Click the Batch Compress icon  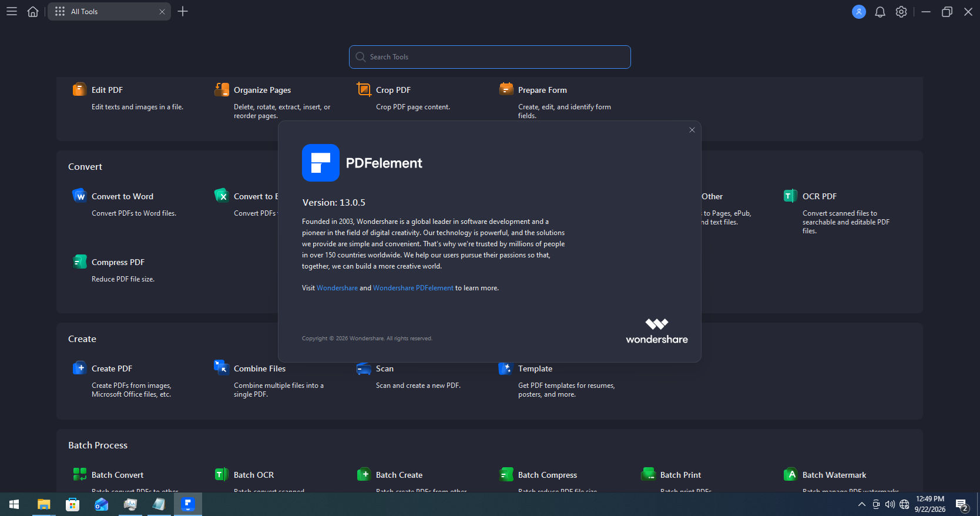point(506,474)
